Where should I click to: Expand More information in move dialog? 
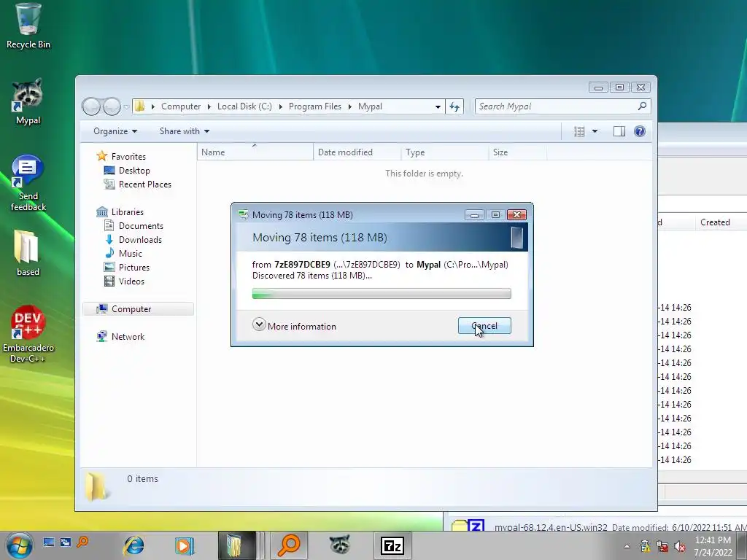coord(295,326)
